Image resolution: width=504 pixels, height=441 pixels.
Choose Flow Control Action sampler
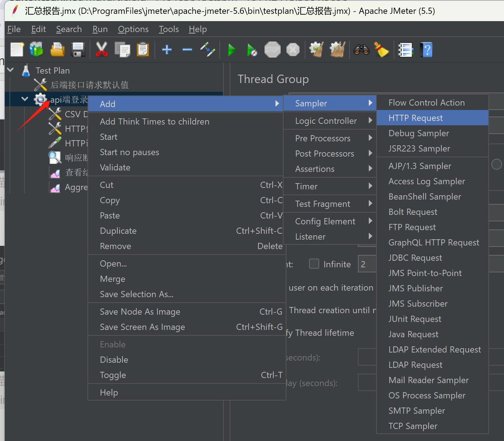tap(433, 103)
